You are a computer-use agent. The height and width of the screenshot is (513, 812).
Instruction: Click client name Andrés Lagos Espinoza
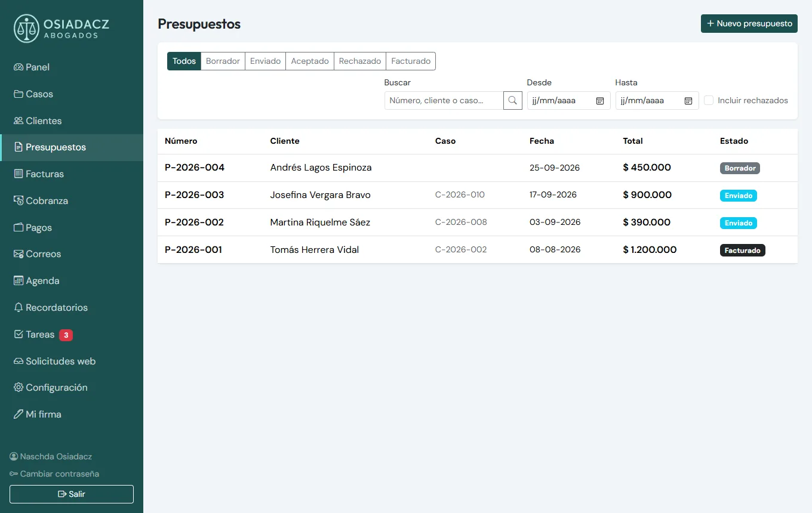click(x=321, y=168)
